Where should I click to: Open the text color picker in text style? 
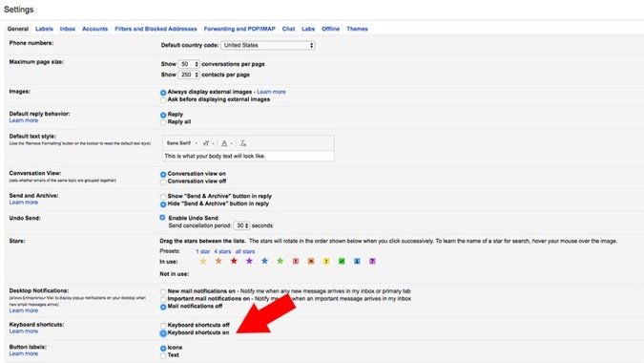point(227,143)
